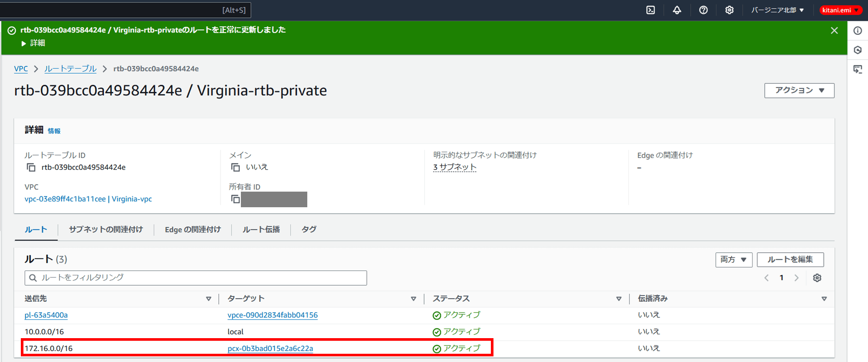Open pcx-0b3bad015e2a6c22a peering link
868x362 pixels.
[x=270, y=349]
